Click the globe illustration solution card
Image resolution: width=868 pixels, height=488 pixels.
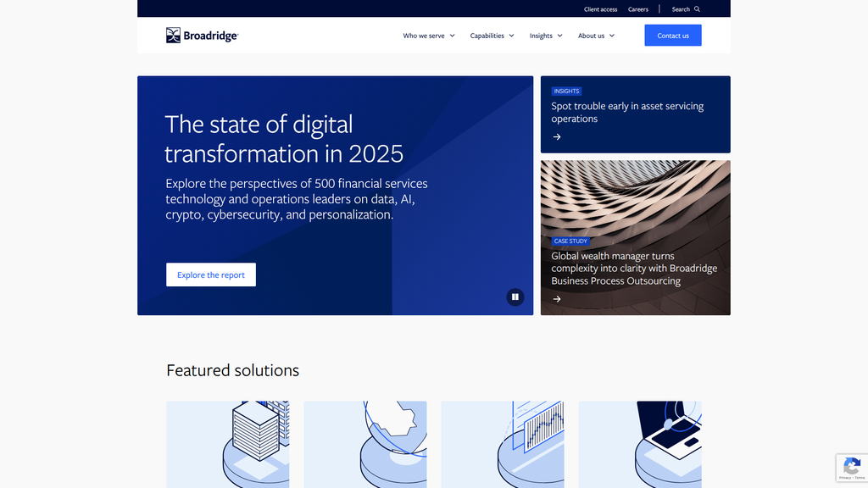365,444
